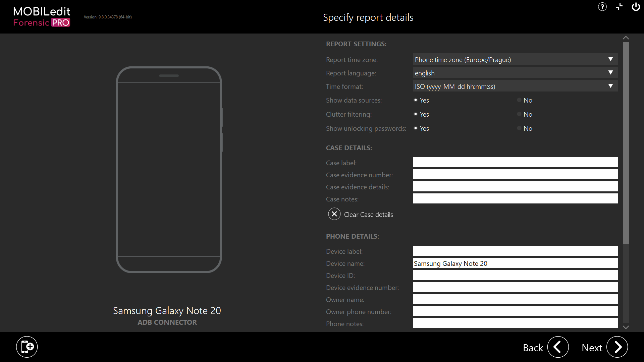Click the Device label input field
This screenshot has height=362, width=644.
516,251
